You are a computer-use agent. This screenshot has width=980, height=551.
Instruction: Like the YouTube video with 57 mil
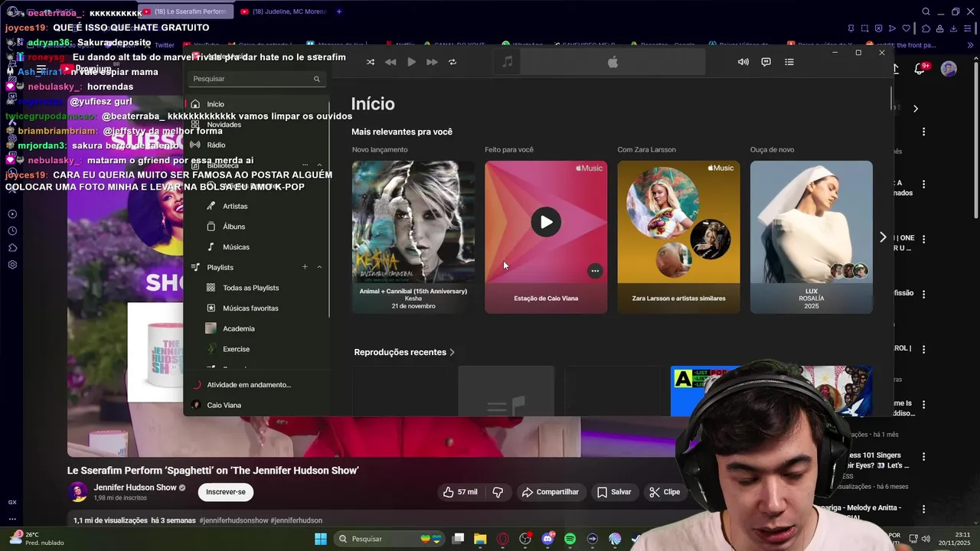click(x=459, y=492)
